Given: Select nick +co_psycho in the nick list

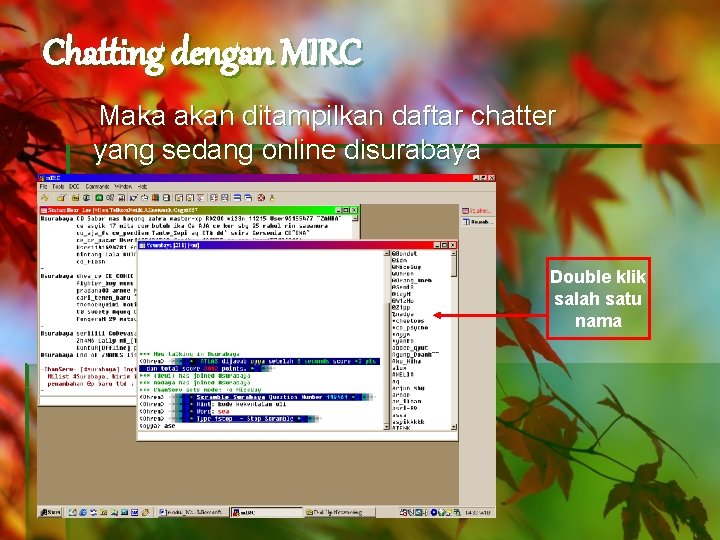Looking at the screenshot, I should 410,327.
